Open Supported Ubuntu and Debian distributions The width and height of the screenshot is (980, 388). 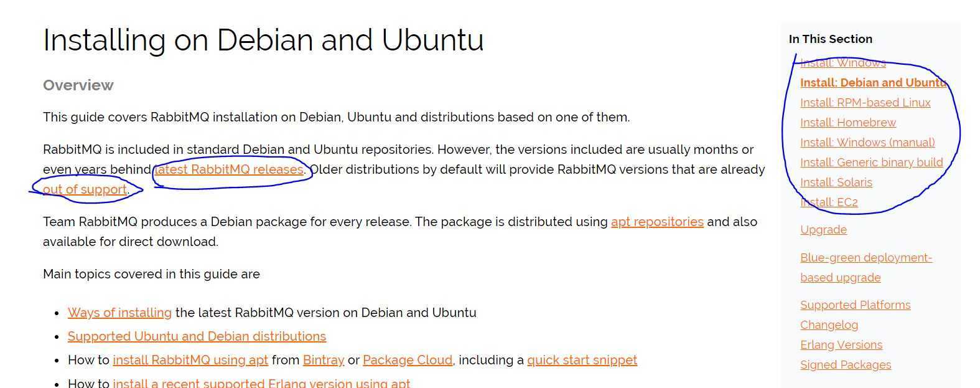click(x=197, y=336)
